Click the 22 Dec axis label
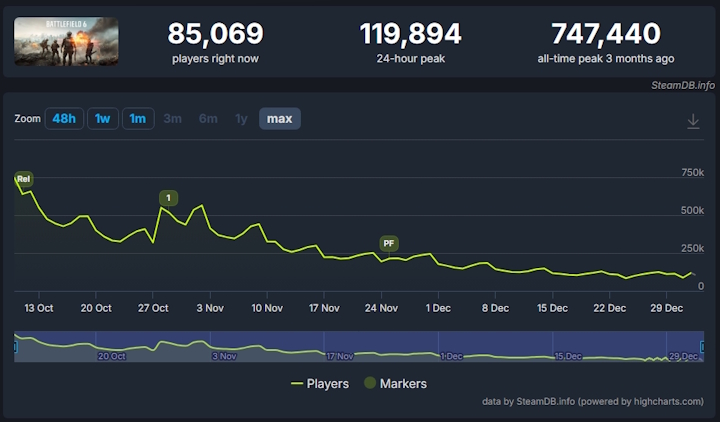This screenshot has height=422, width=720. [x=609, y=308]
